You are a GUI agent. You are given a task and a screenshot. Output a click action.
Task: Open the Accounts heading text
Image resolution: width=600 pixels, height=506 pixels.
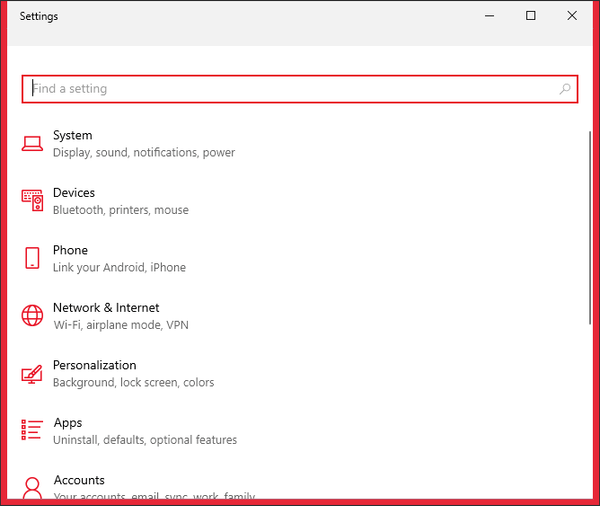tap(79, 480)
